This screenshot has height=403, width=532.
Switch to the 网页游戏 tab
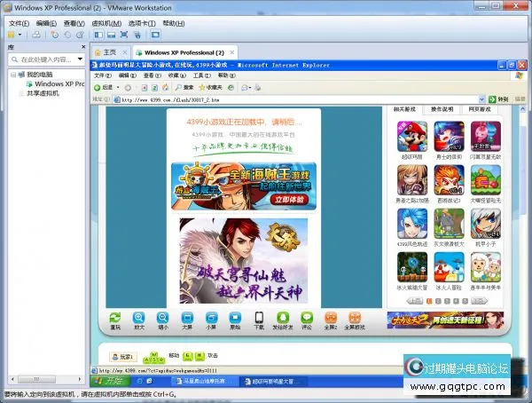coord(480,109)
